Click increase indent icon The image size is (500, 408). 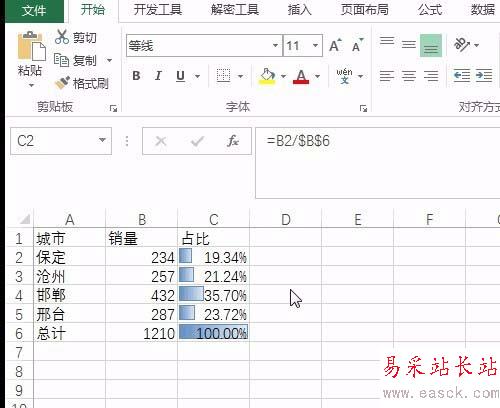[484, 76]
